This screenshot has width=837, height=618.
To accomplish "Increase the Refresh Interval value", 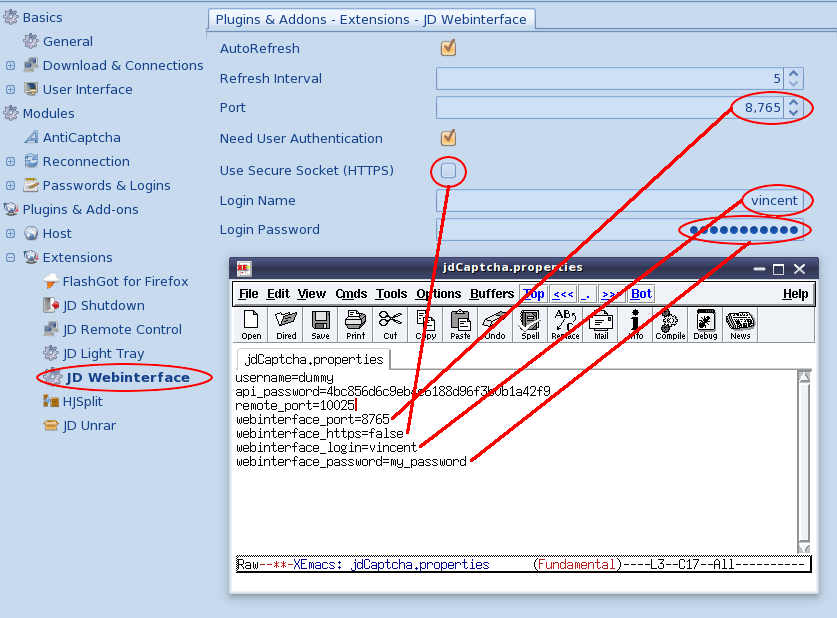I will tap(793, 74).
